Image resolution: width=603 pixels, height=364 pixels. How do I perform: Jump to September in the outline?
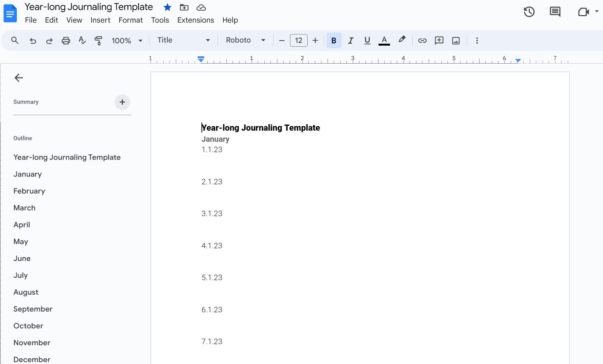tap(33, 309)
